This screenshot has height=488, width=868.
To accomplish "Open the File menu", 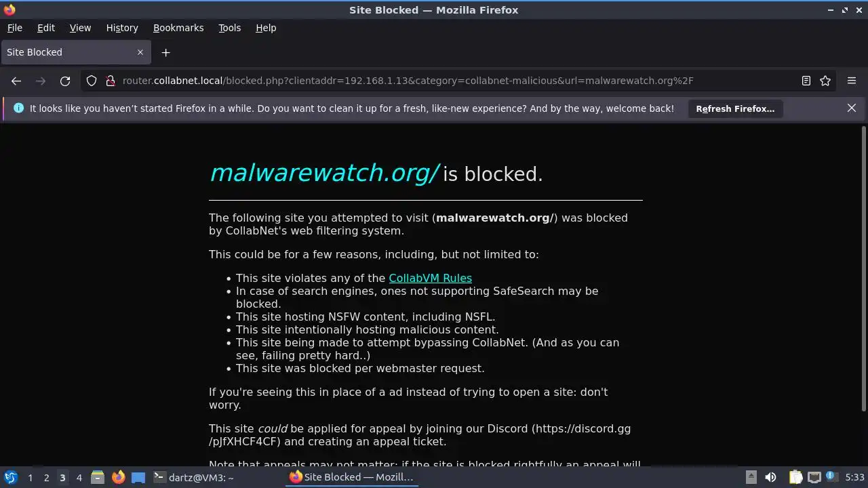I will tap(15, 28).
